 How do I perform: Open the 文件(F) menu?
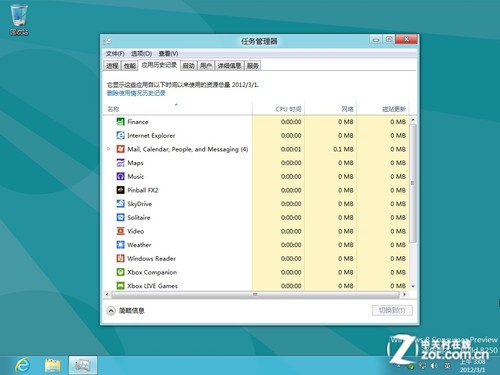coord(115,54)
